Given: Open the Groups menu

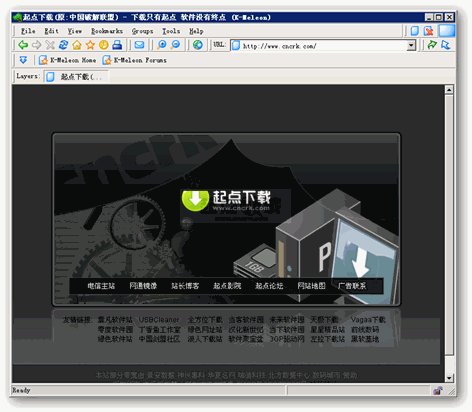Looking at the screenshot, I should tap(142, 31).
